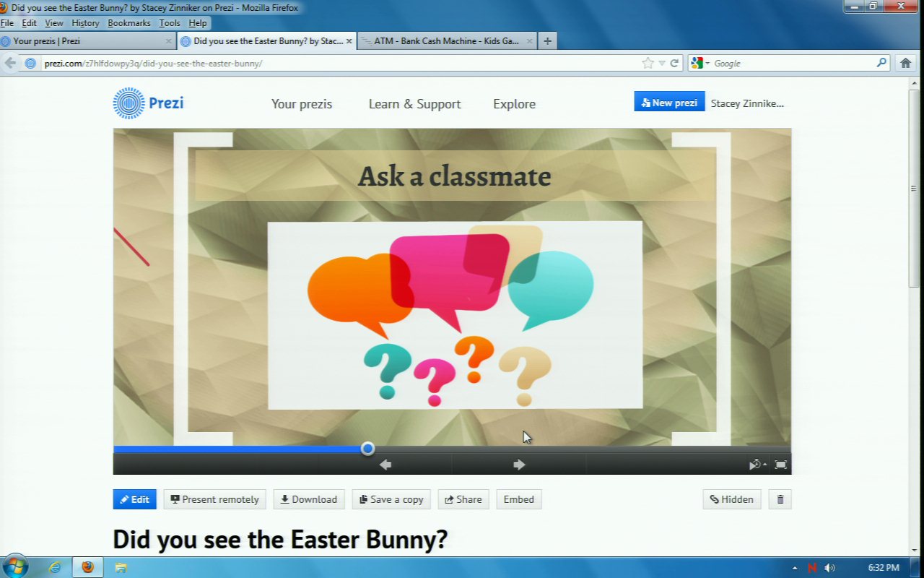Click the Edit button
924x578 pixels.
134,499
